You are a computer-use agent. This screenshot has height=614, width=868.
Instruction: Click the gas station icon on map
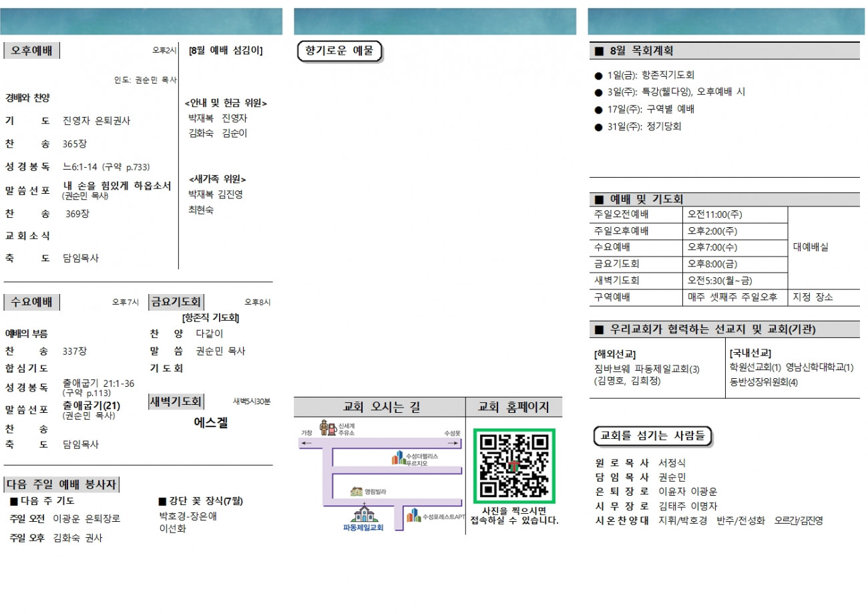(327, 427)
